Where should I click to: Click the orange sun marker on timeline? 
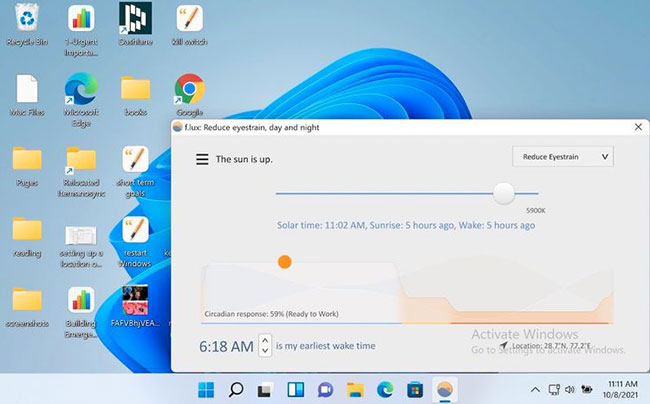click(284, 261)
